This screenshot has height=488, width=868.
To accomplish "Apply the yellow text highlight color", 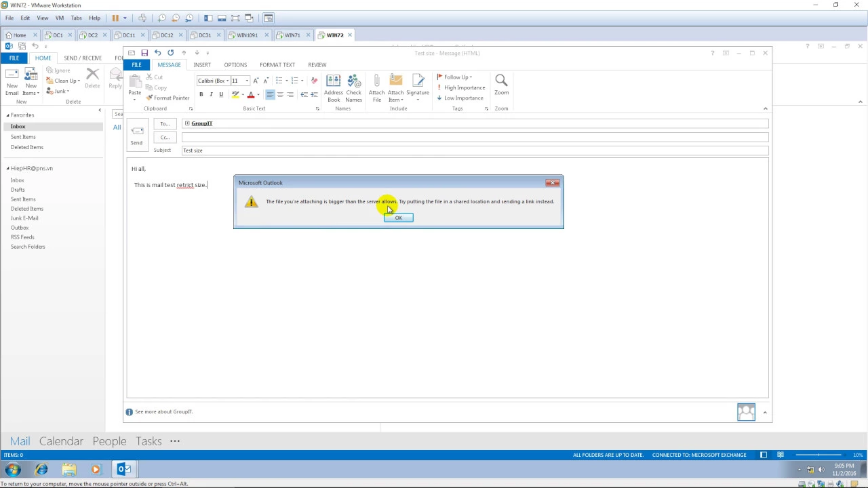I will pyautogui.click(x=235, y=94).
